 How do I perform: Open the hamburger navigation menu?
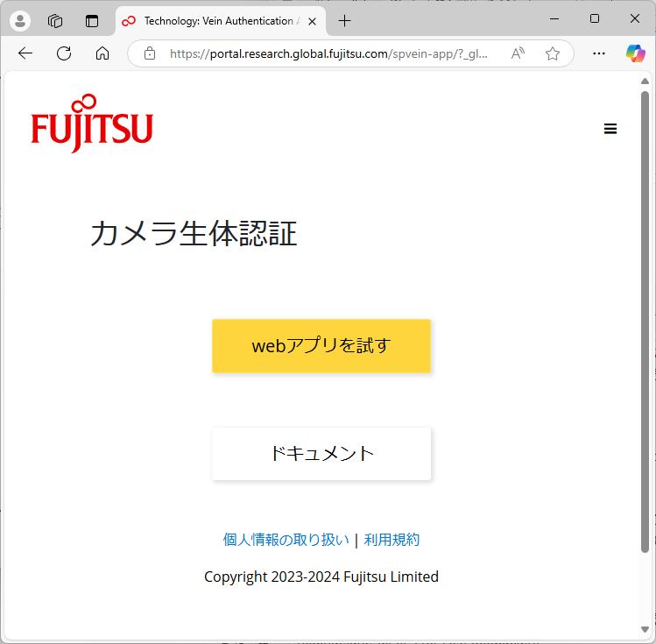click(610, 129)
